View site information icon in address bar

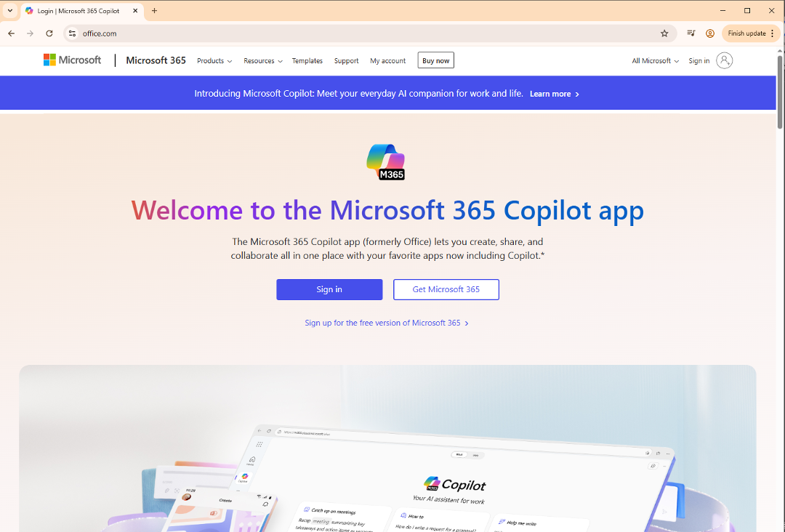[72, 33]
